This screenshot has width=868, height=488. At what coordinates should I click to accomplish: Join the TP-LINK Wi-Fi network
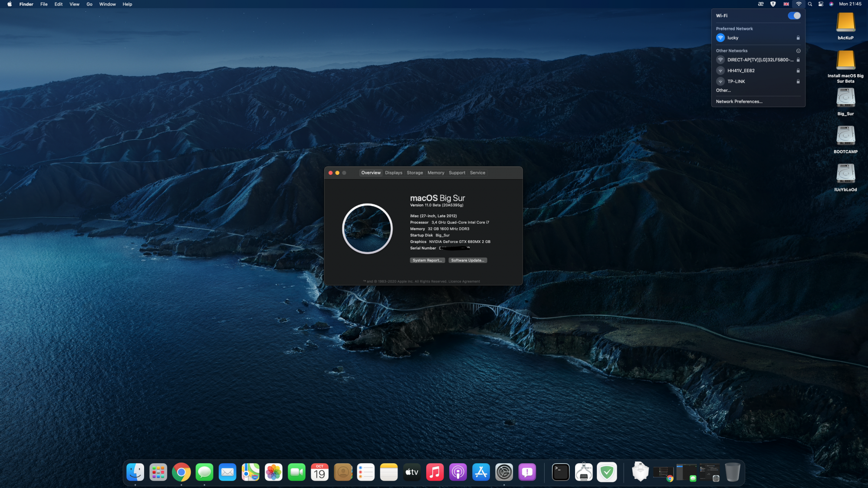(x=758, y=82)
